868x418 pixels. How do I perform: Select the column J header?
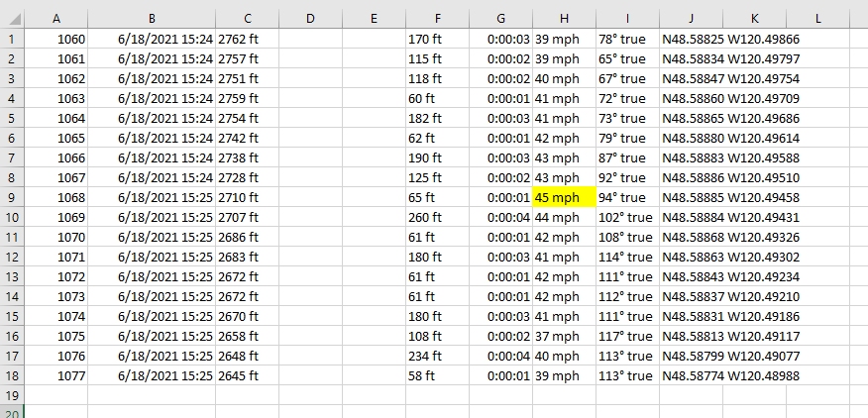(691, 19)
